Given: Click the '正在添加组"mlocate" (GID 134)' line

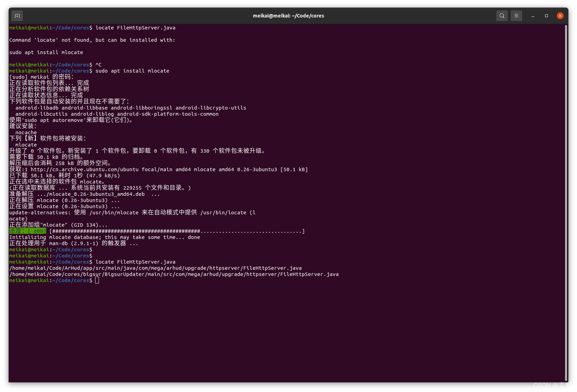Looking at the screenshot, I should pos(58,225).
